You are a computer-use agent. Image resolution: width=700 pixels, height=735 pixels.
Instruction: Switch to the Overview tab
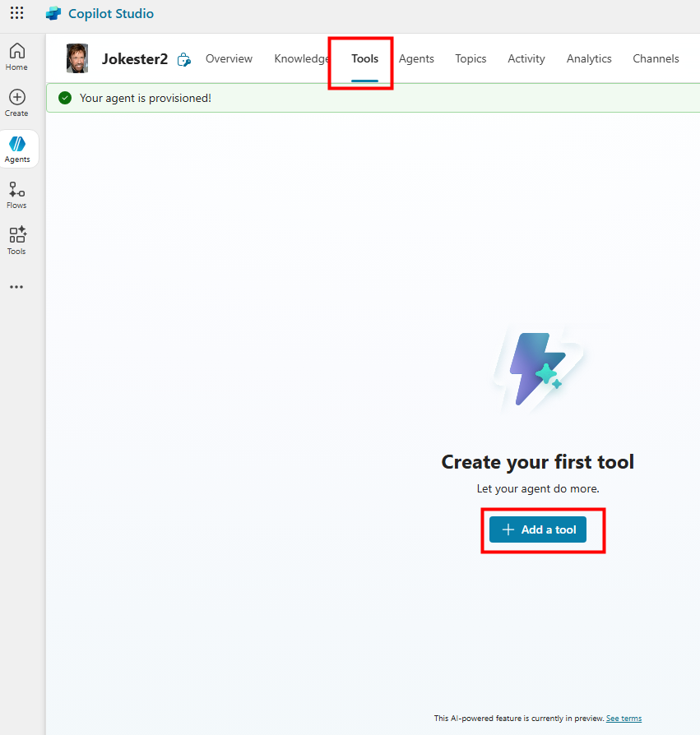(x=229, y=58)
